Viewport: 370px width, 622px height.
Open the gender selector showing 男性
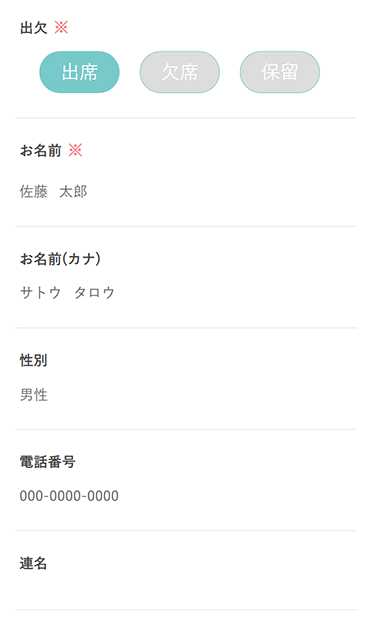(186, 395)
